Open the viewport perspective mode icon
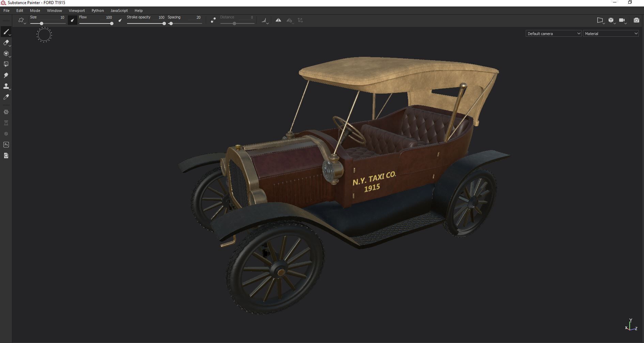The height and width of the screenshot is (343, 644). point(600,21)
